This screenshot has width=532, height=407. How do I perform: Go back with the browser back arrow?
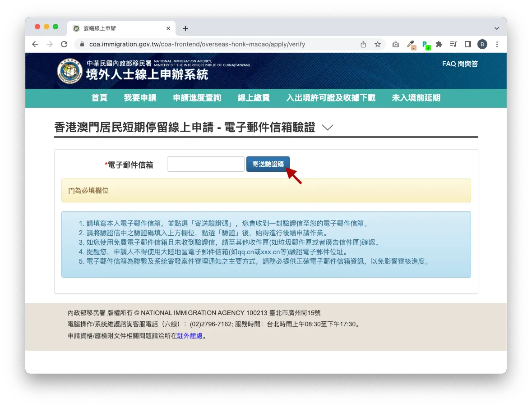(35, 44)
